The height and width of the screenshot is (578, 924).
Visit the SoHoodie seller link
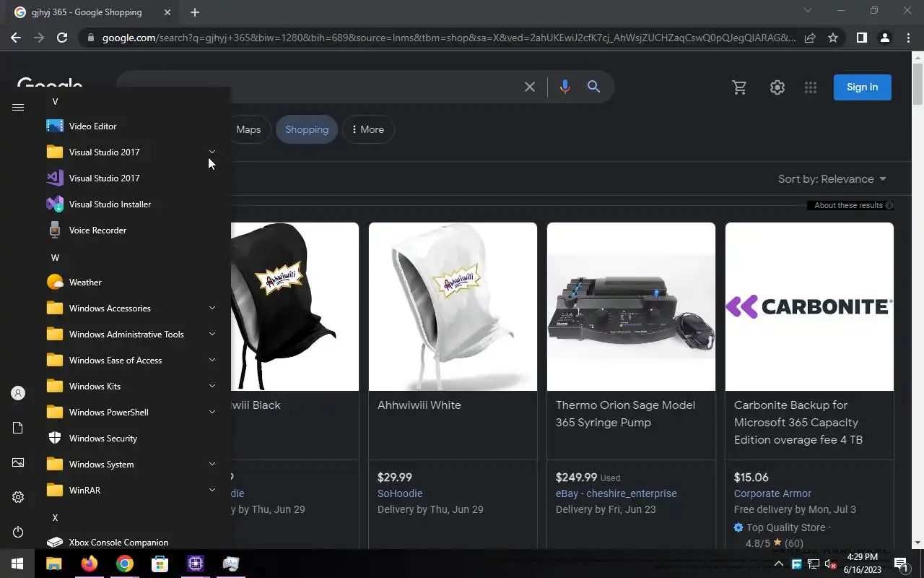click(x=400, y=493)
